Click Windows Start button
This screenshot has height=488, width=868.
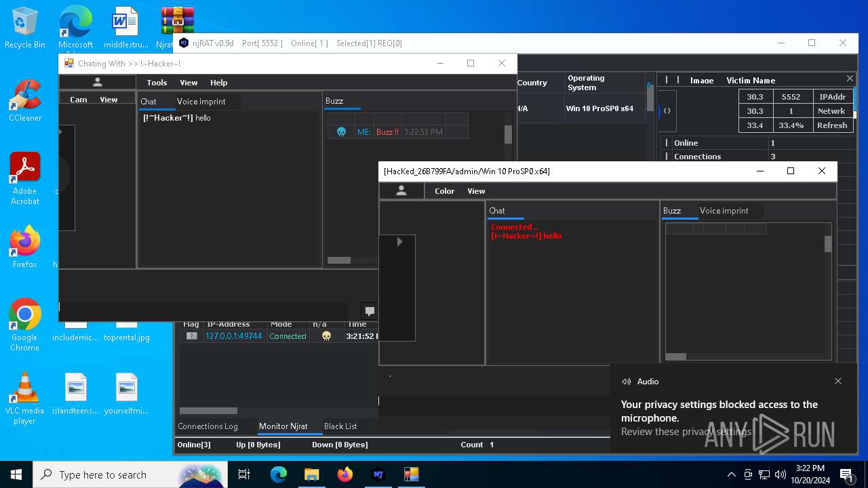16,474
